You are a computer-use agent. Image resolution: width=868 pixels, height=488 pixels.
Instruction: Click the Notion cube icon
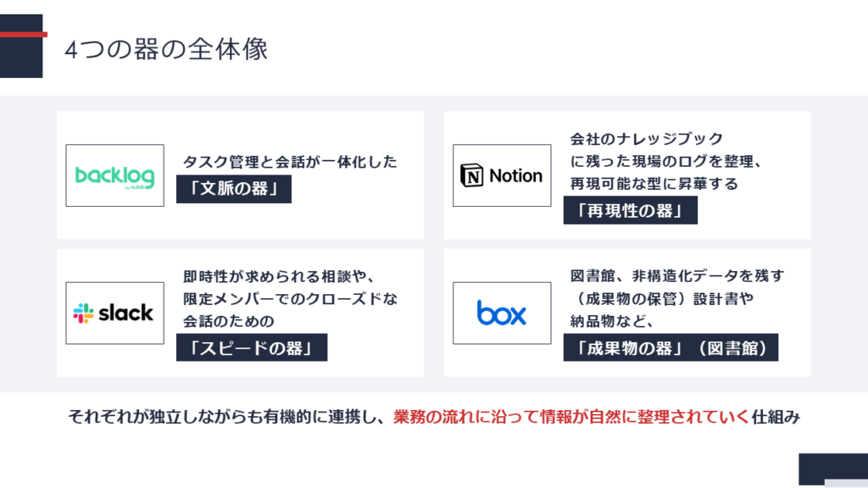coord(471,176)
